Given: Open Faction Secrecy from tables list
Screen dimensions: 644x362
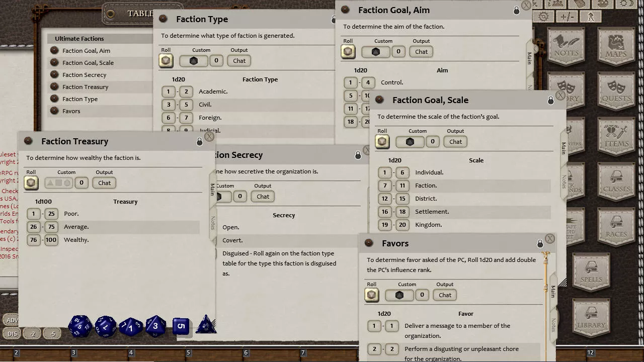Looking at the screenshot, I should coord(84,75).
